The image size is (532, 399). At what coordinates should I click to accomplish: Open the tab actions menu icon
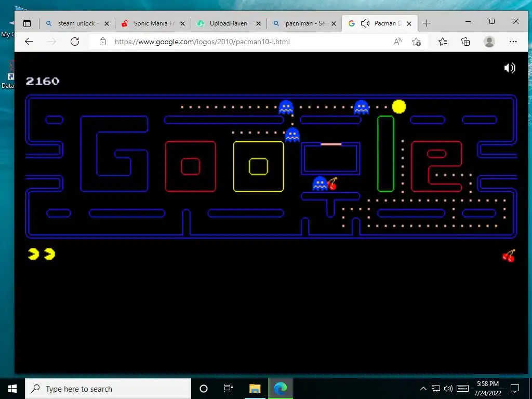[27, 23]
